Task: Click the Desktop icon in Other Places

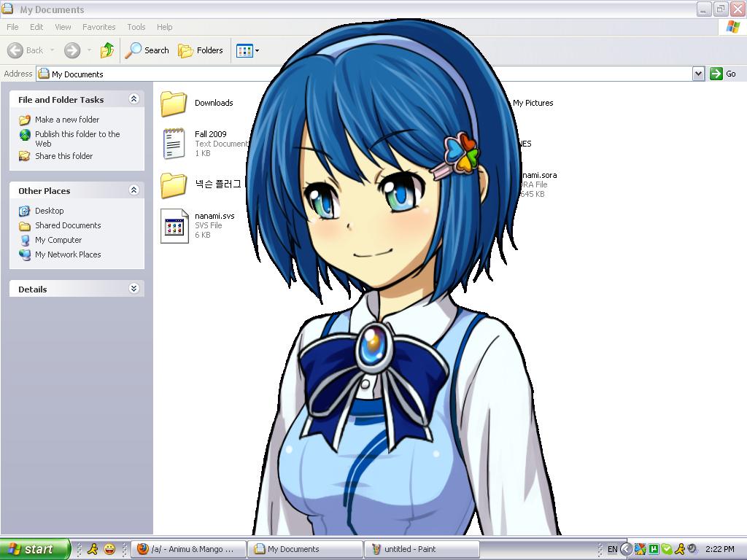Action: tap(24, 211)
